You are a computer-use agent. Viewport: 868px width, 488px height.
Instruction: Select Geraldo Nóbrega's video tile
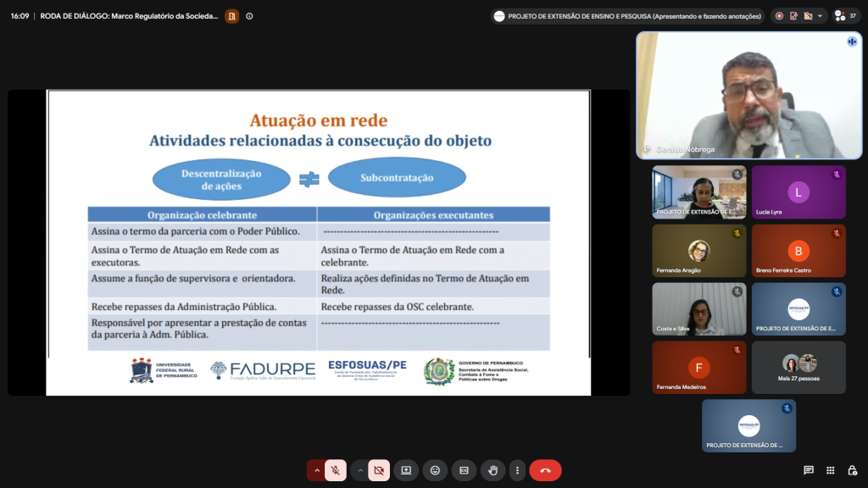(749, 95)
